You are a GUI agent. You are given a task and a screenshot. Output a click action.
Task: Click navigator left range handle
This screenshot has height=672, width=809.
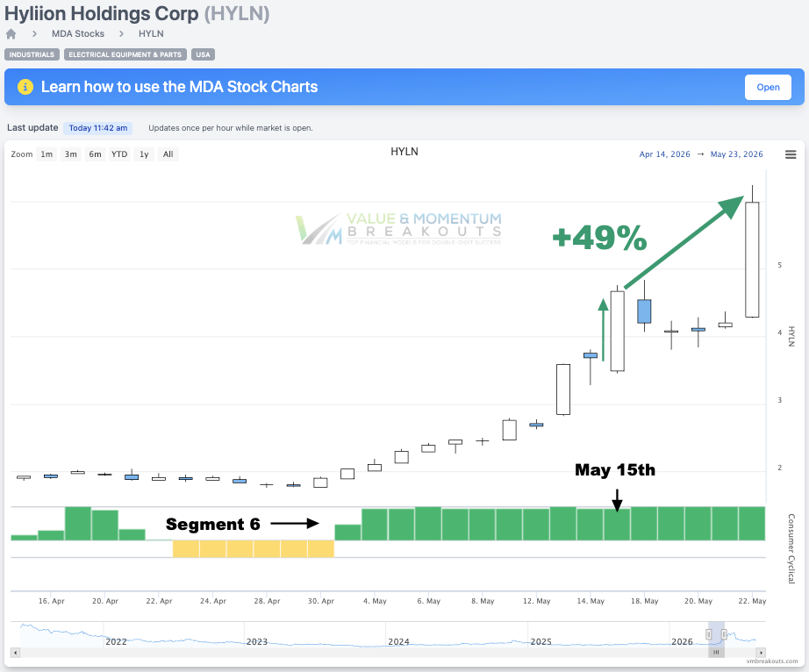coord(709,634)
